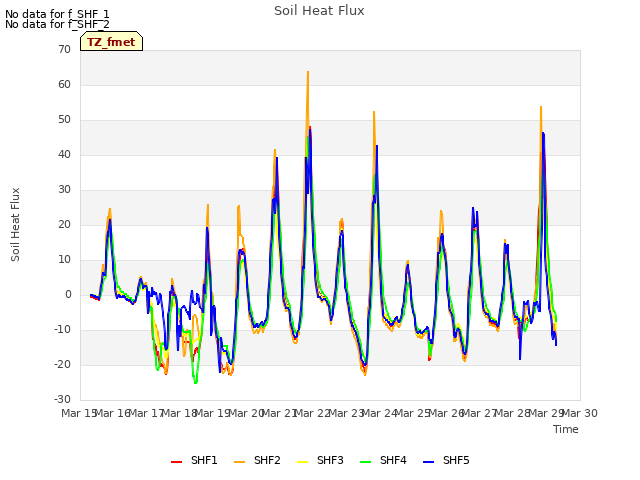
Task: Click the 'No data for f_SHF_2' message
Action: click(57, 24)
